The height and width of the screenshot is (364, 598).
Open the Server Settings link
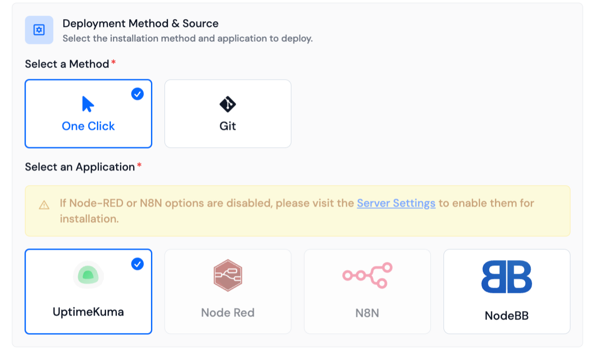[396, 203]
